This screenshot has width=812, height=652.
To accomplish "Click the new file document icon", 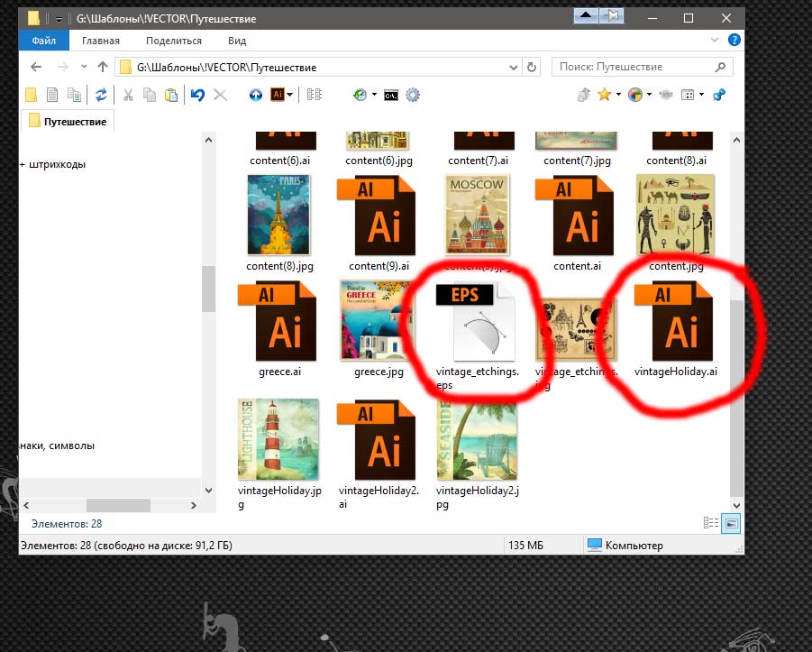I will pyautogui.click(x=52, y=95).
